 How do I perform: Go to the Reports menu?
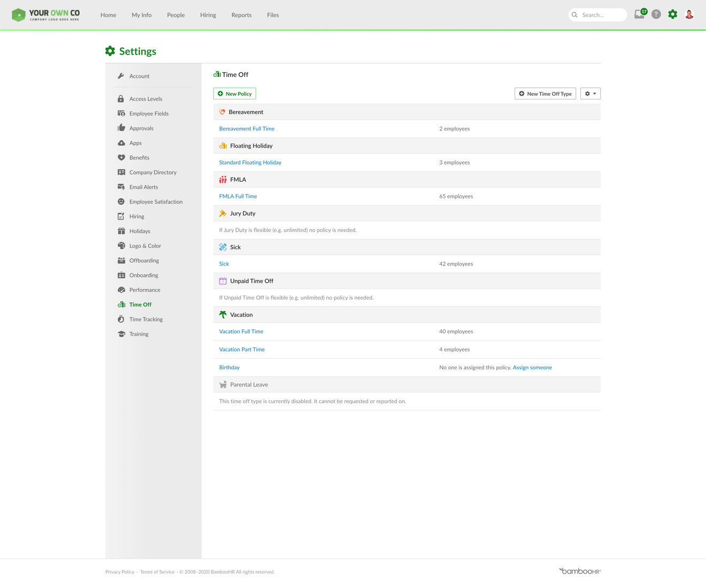point(241,15)
